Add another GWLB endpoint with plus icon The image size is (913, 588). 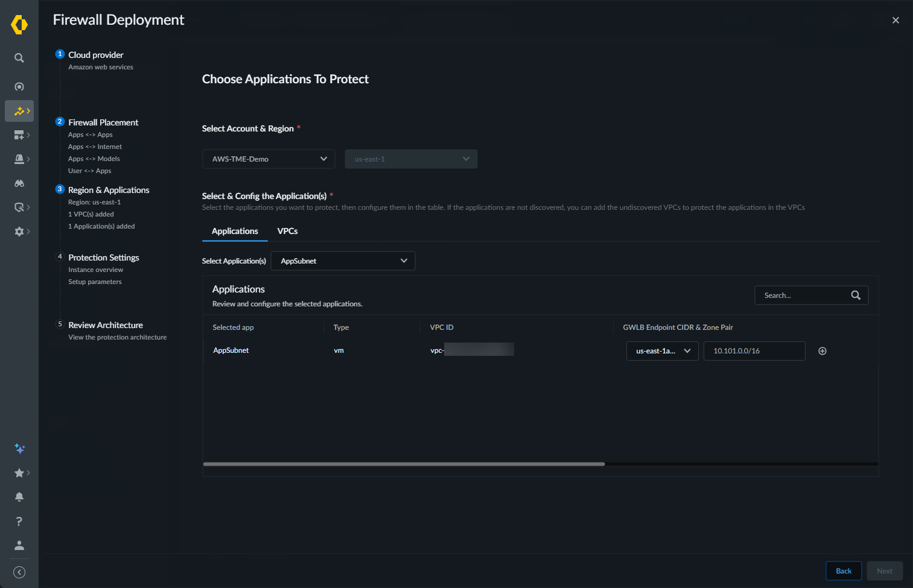pyautogui.click(x=822, y=351)
